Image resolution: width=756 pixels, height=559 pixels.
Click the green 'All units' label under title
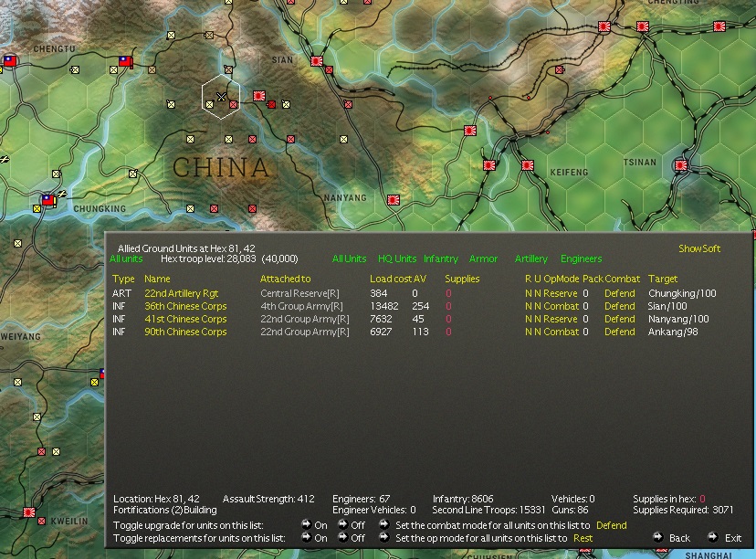(126, 258)
